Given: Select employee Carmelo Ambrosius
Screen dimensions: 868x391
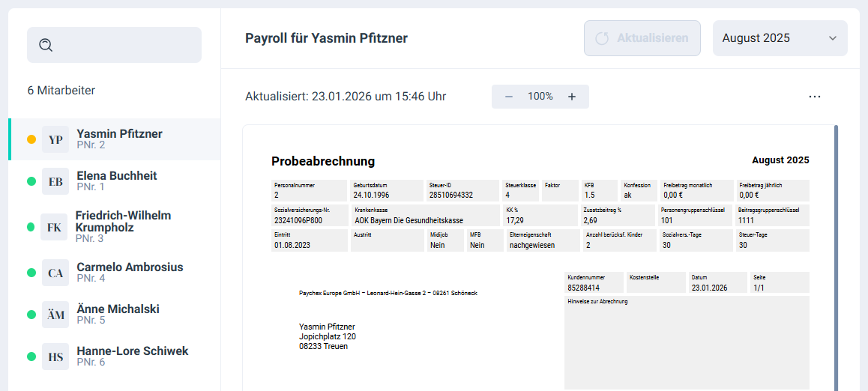Looking at the screenshot, I should 130,267.
